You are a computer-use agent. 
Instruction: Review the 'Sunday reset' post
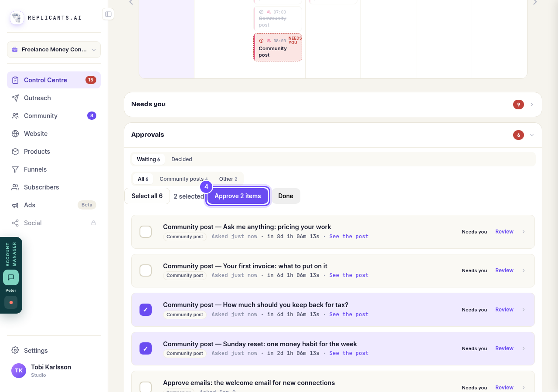[504, 348]
